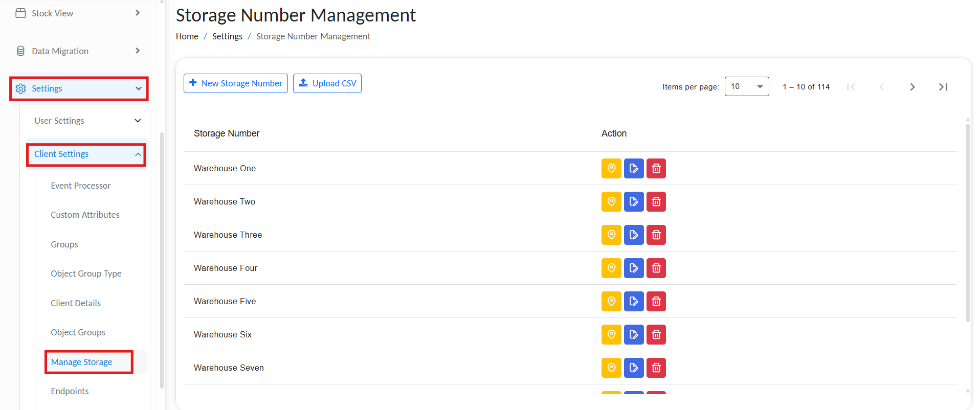Click the yellow location icon for Warehouse One
980x410 pixels.
point(611,168)
